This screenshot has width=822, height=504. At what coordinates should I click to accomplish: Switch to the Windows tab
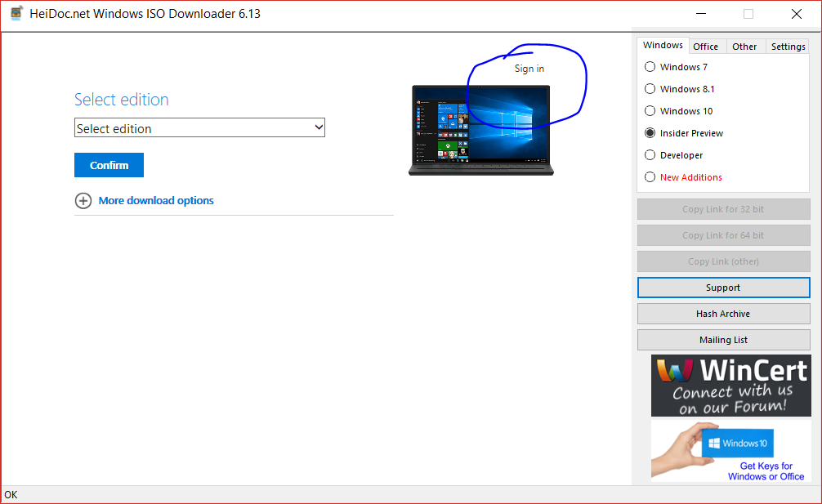coord(663,45)
